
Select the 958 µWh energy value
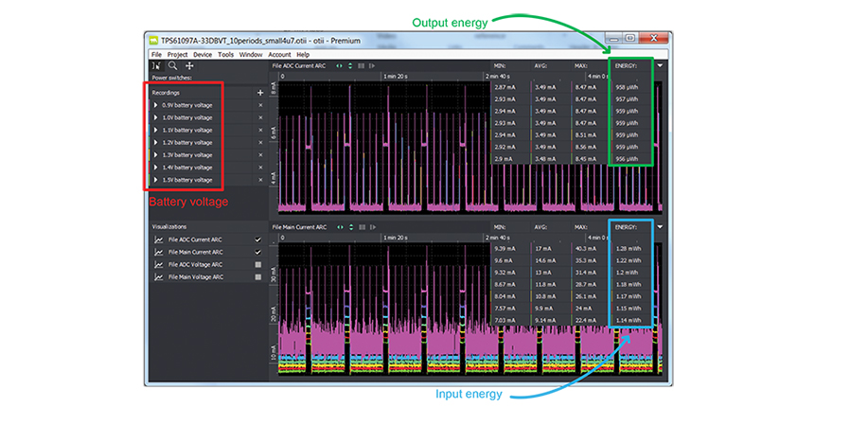[x=627, y=87]
